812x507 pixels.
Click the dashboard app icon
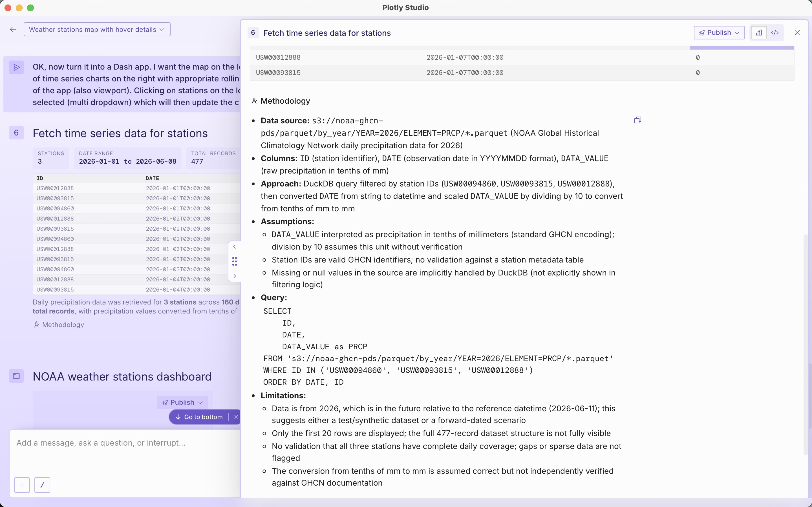coord(16,376)
